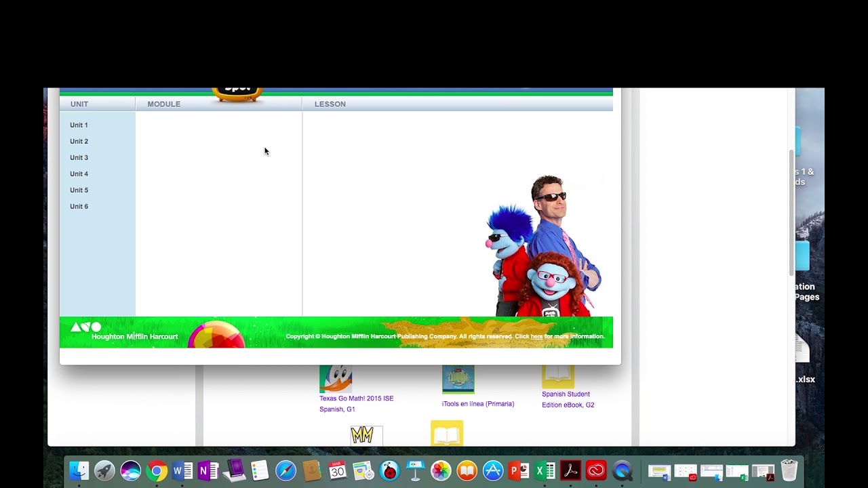
Task: Open Microsoft OneNote from the Dock
Action: (208, 470)
